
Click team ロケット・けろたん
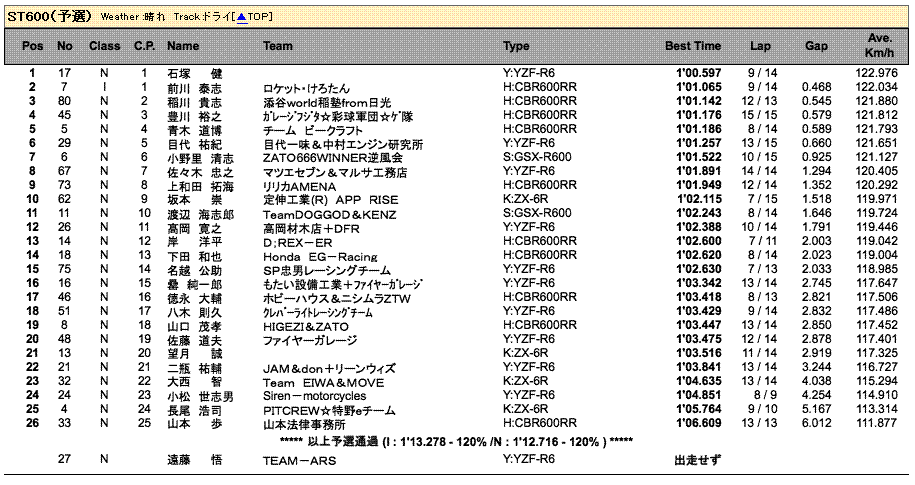[306, 88]
